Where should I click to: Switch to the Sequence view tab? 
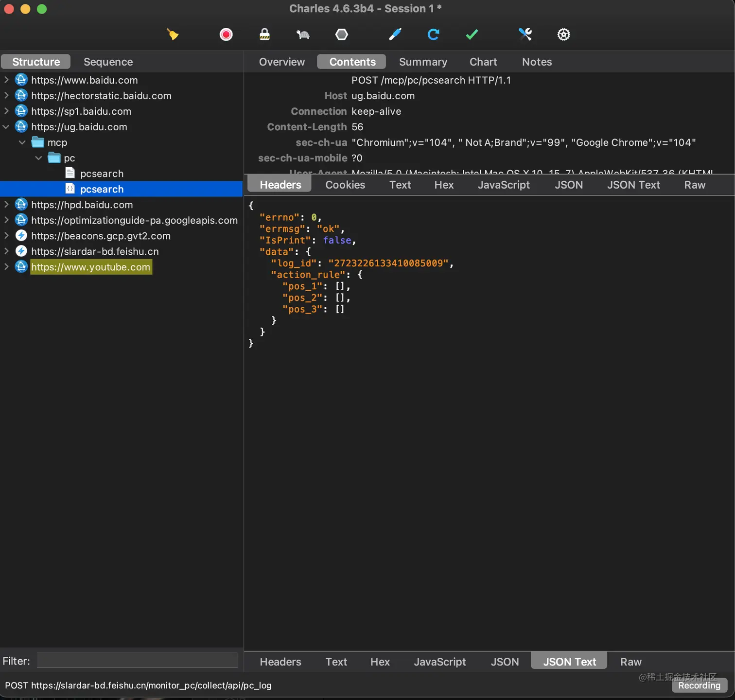[108, 62]
